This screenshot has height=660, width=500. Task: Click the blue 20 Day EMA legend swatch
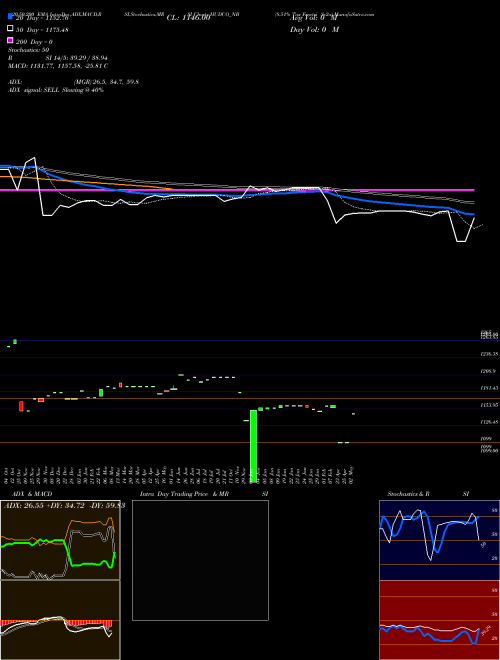click(x=10, y=16)
